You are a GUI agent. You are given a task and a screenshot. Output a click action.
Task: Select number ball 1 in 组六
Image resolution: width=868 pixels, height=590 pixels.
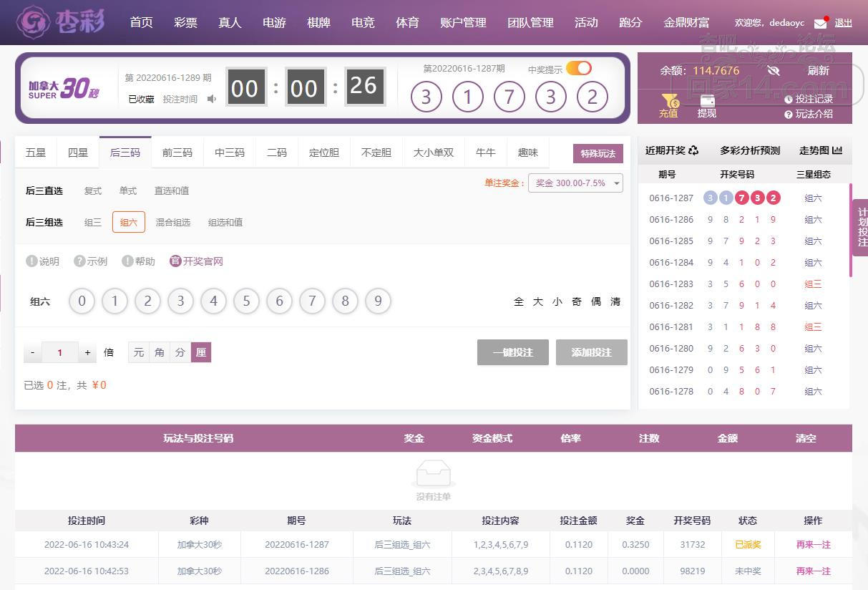[x=114, y=301]
